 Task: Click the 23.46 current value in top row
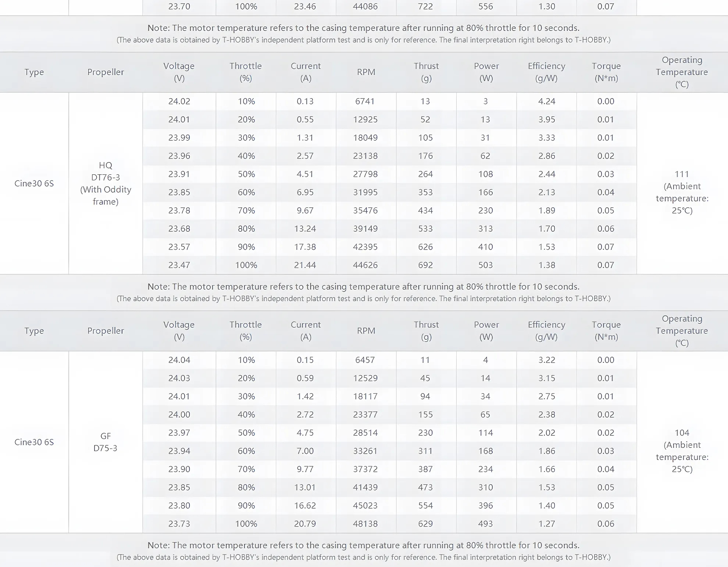pos(305,7)
